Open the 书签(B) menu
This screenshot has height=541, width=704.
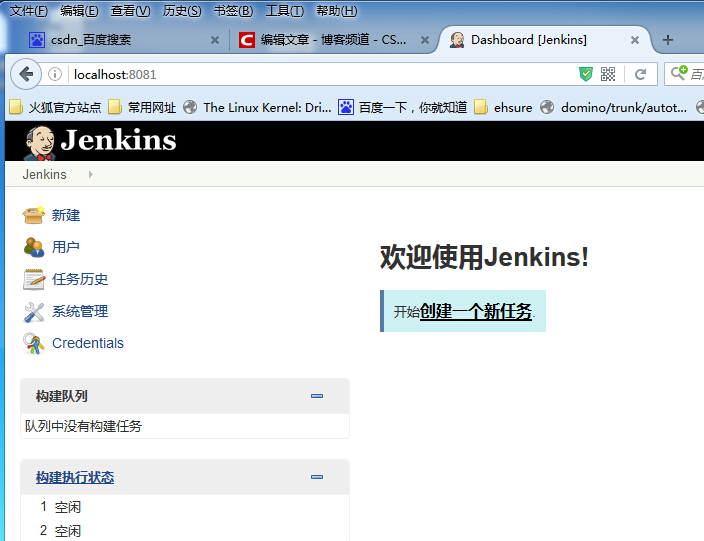tap(233, 11)
